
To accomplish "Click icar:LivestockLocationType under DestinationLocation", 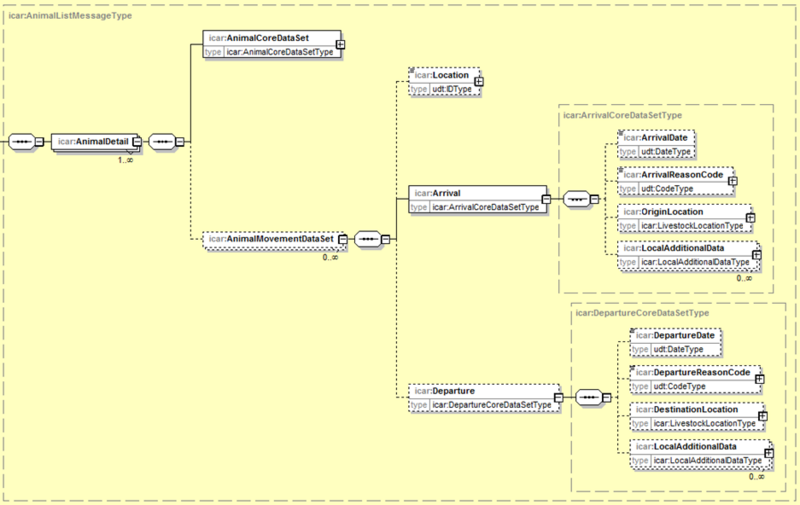I will tap(705, 424).
